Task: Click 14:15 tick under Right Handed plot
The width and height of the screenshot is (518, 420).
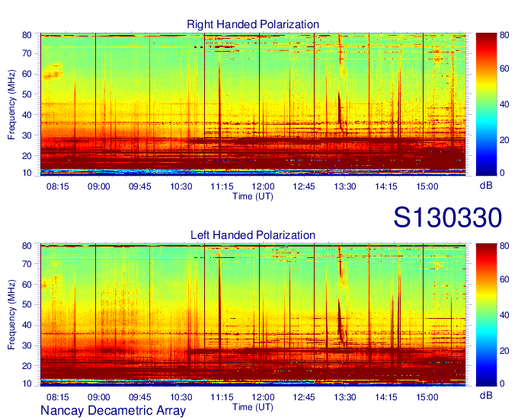Action: [x=386, y=186]
